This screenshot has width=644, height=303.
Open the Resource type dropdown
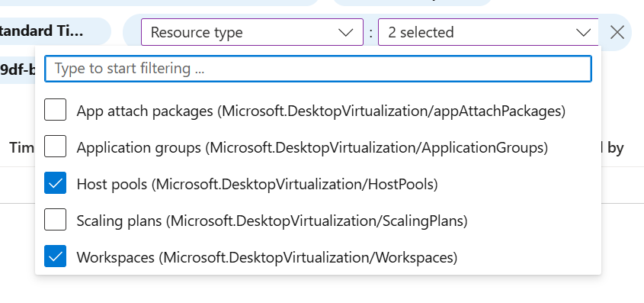(x=252, y=32)
